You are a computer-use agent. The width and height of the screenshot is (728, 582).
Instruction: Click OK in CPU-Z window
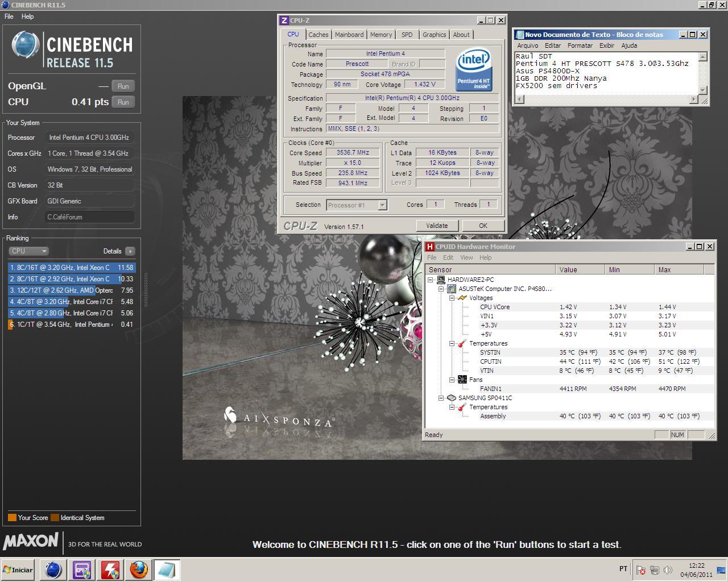pyautogui.click(x=483, y=226)
